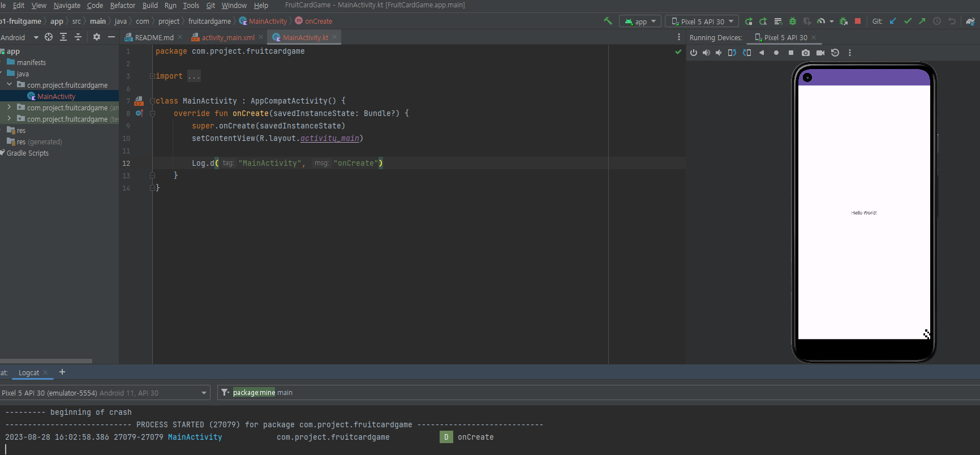This screenshot has width=980, height=455.
Task: Click the override gutter icon on line 8
Action: [139, 113]
